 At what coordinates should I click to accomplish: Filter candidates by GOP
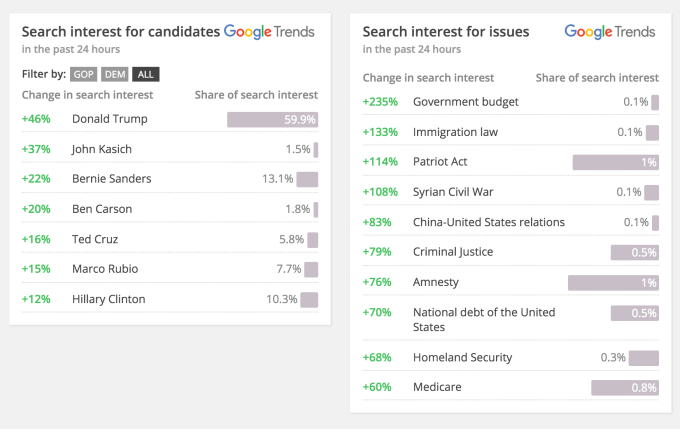(83, 74)
